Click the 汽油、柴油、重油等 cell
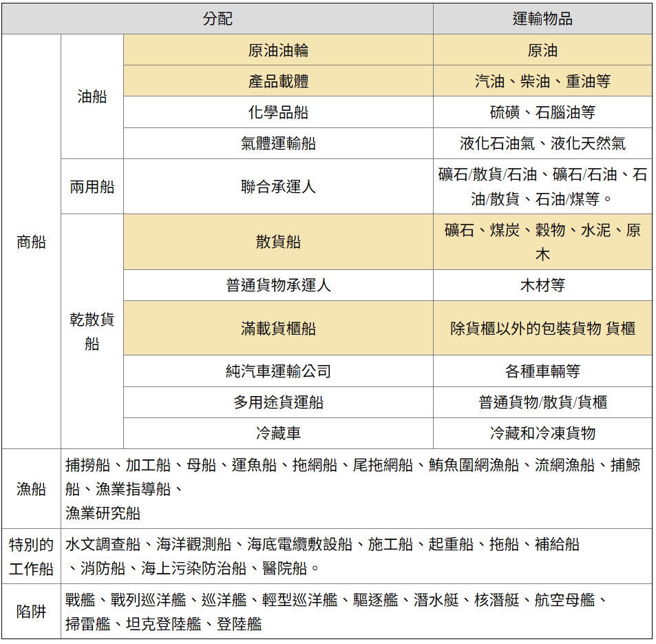656x644 pixels. tap(542, 81)
